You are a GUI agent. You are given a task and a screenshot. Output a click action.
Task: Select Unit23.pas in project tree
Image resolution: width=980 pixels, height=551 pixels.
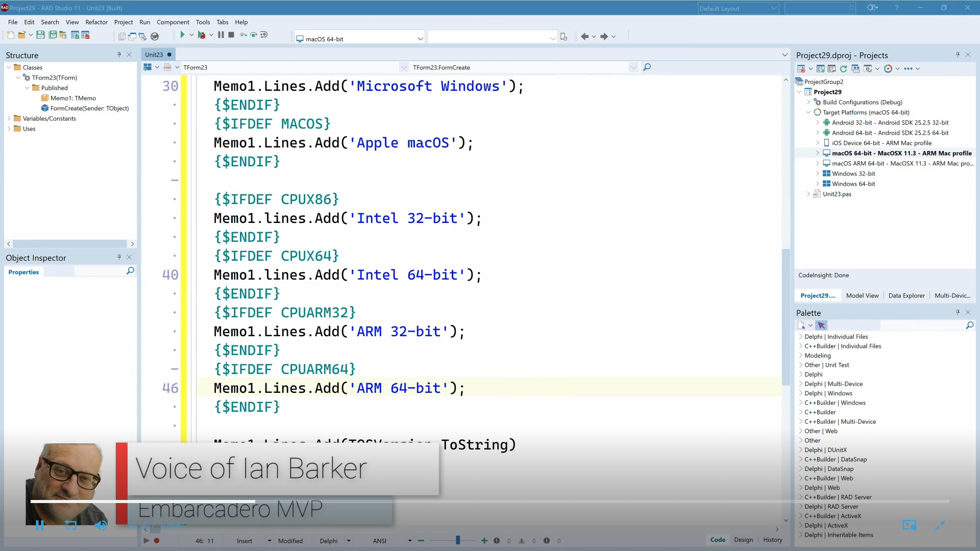837,194
